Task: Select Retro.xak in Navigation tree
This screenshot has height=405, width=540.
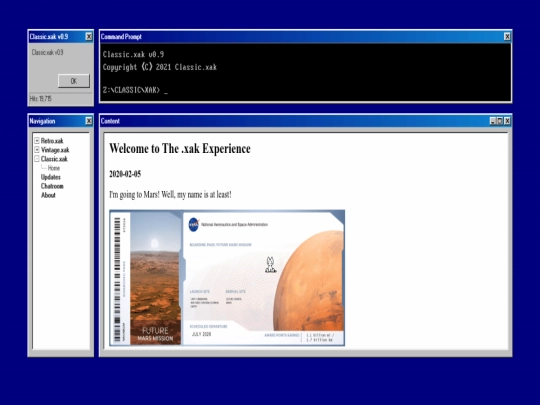Action: click(x=52, y=141)
